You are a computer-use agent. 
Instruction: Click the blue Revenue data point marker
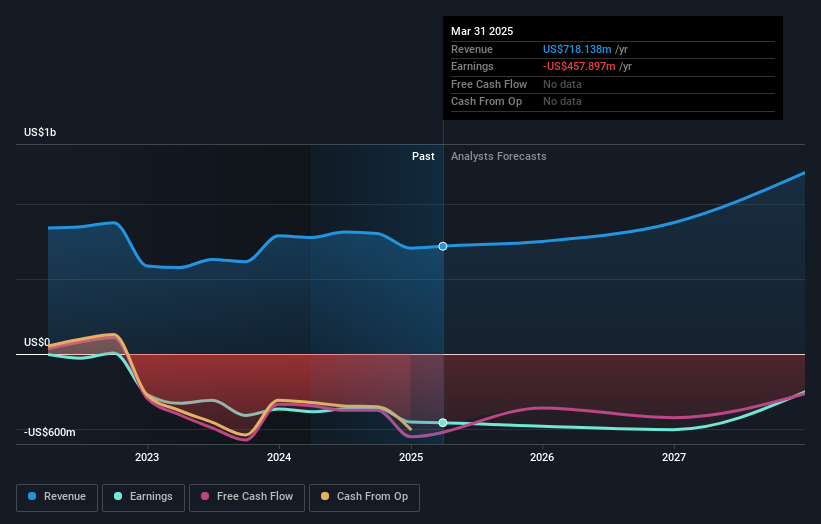pos(443,246)
